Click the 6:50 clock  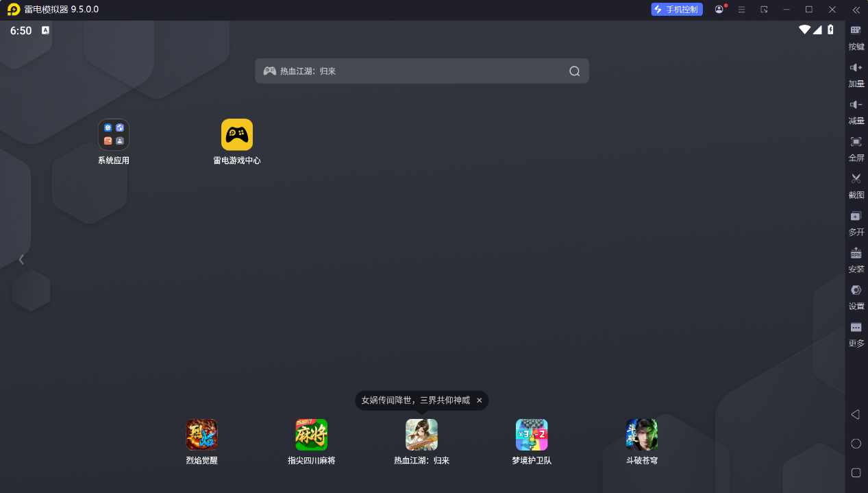[x=21, y=31]
